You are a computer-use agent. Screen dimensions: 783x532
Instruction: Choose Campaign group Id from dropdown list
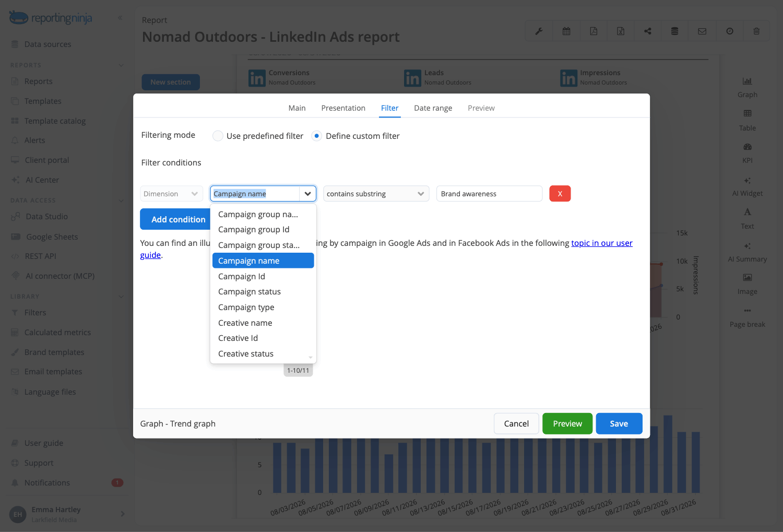tap(263, 230)
